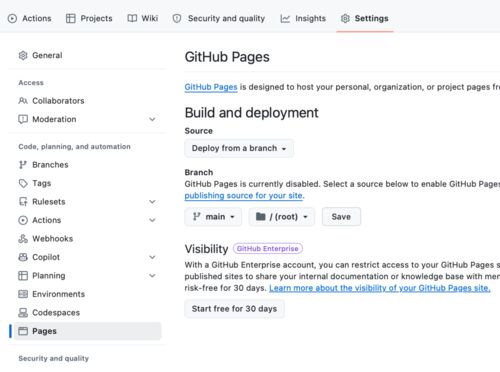The width and height of the screenshot is (500, 372).
Task: Click the sidebar Actions play icon
Action: [23, 220]
